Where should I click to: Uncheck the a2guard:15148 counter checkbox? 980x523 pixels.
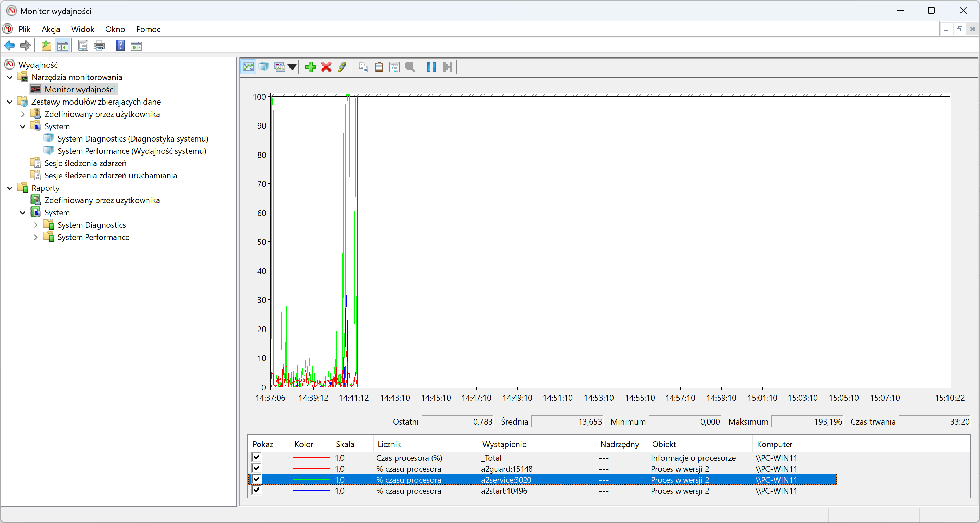(256, 468)
